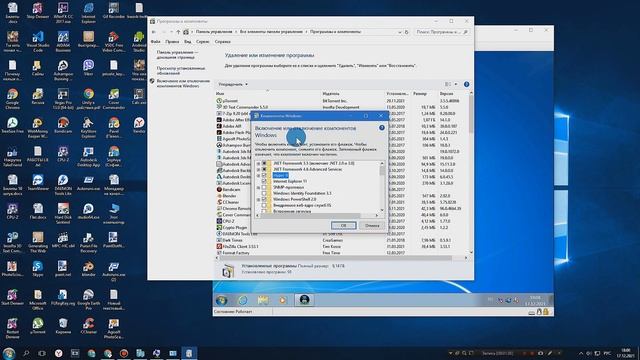Click the Windows Start button on taskbar
The width and height of the screenshot is (640, 360).
[x=9, y=353]
